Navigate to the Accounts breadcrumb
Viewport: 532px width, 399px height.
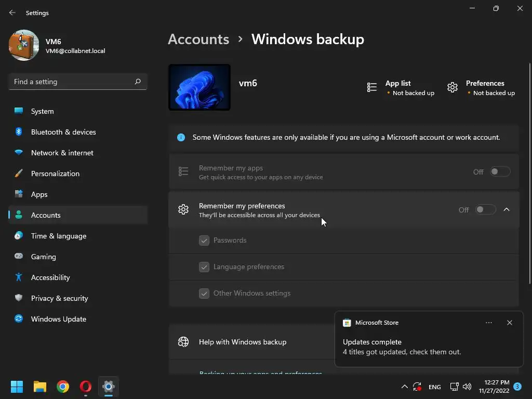(x=198, y=39)
